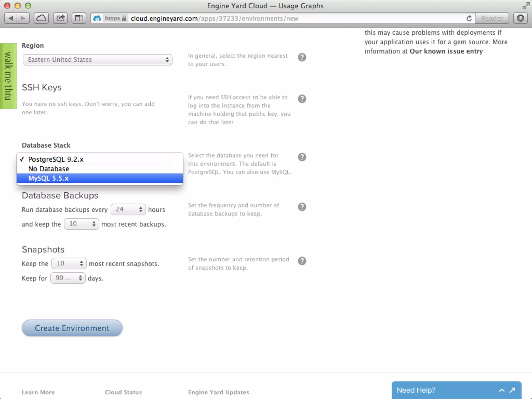The image size is (532, 399).
Task: Click help icon next to SSH Keys
Action: point(302,99)
